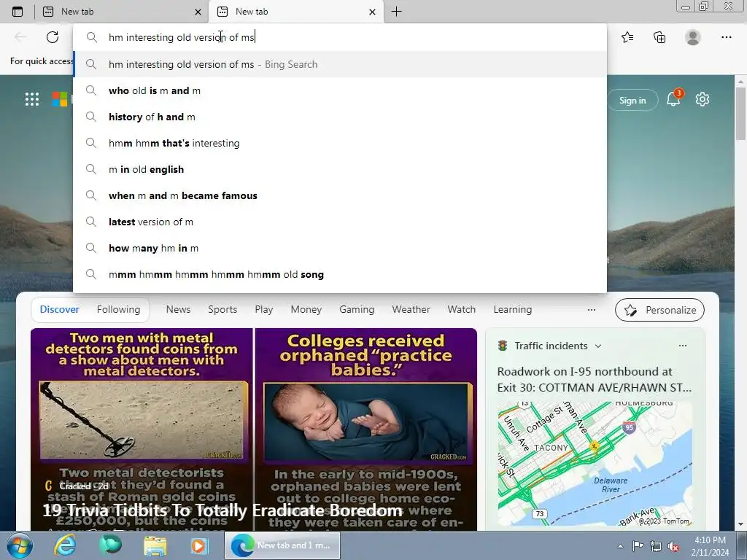The width and height of the screenshot is (747, 560).
Task: Open Settings and more ellipsis menu
Action: [x=726, y=37]
